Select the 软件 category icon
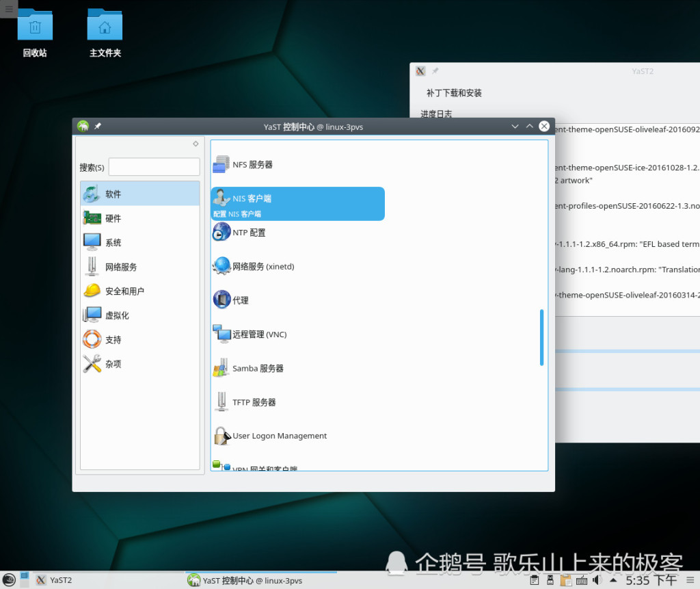700x589 pixels. [x=92, y=194]
